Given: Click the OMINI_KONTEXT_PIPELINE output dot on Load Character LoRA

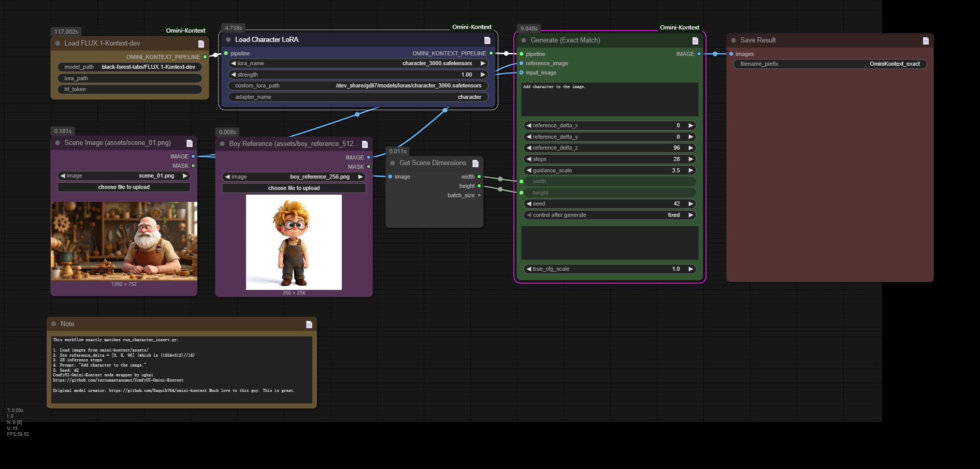Looking at the screenshot, I should tap(490, 53).
